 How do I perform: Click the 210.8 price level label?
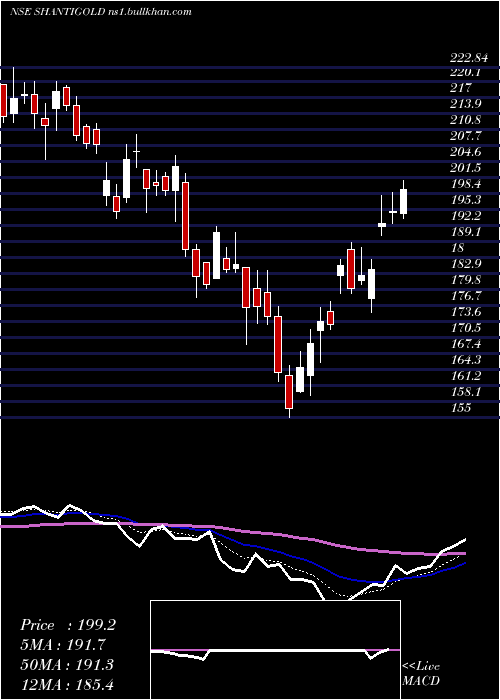(x=466, y=120)
